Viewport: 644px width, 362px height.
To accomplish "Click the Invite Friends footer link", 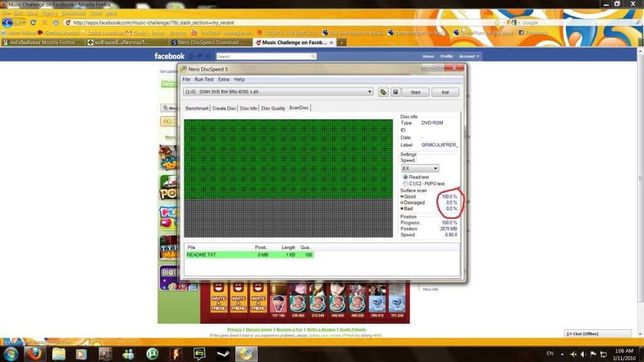I will coord(352,329).
